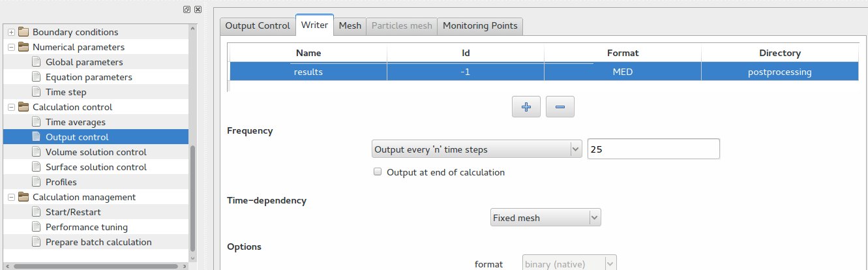The height and width of the screenshot is (270, 868).
Task: Open the Fixed mesh time-dependency dropdown
Action: point(545,218)
